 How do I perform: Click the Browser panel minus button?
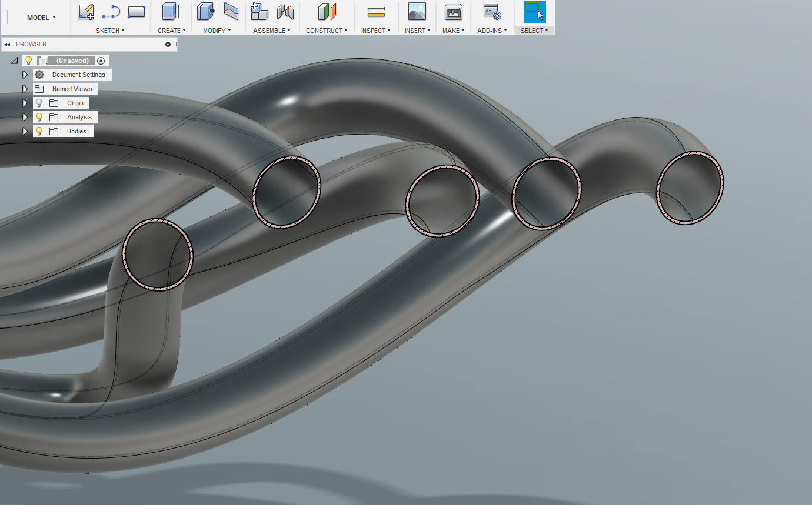(x=168, y=44)
